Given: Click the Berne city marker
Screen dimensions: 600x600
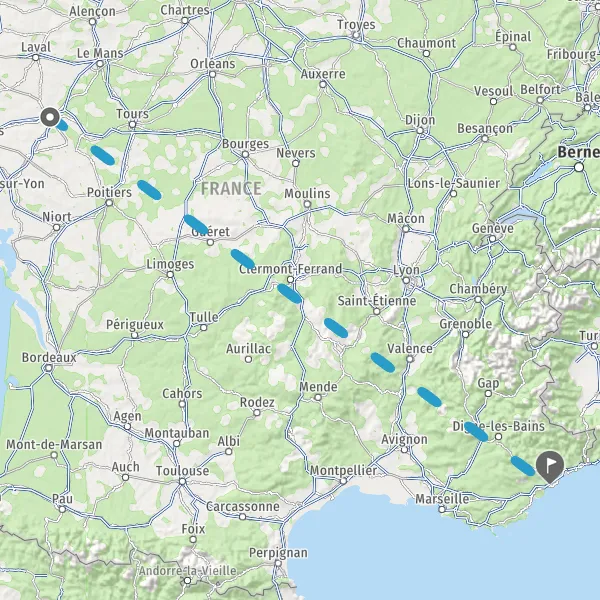Looking at the screenshot, I should click(x=579, y=167).
